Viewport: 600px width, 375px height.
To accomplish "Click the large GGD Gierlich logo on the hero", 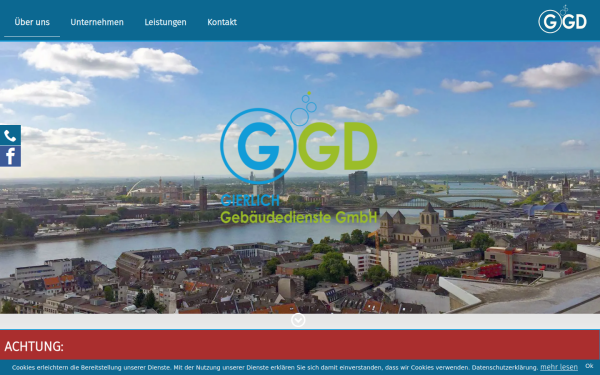I will [x=299, y=158].
